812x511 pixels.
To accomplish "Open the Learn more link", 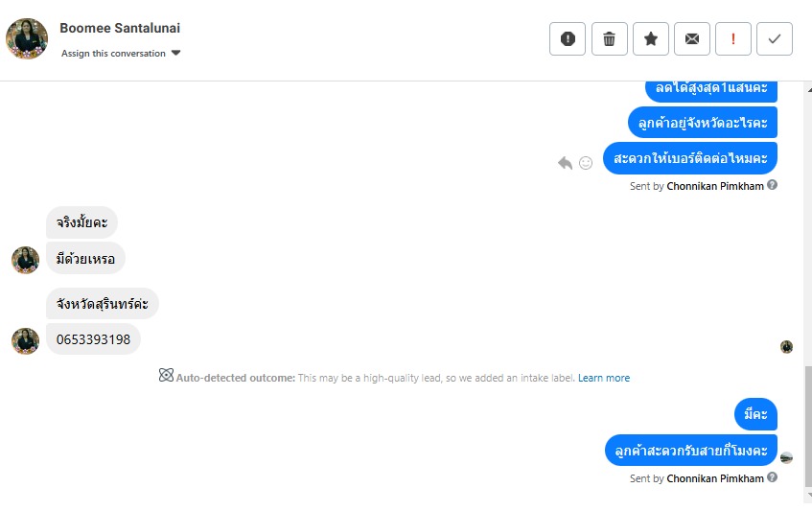I will coord(604,378).
